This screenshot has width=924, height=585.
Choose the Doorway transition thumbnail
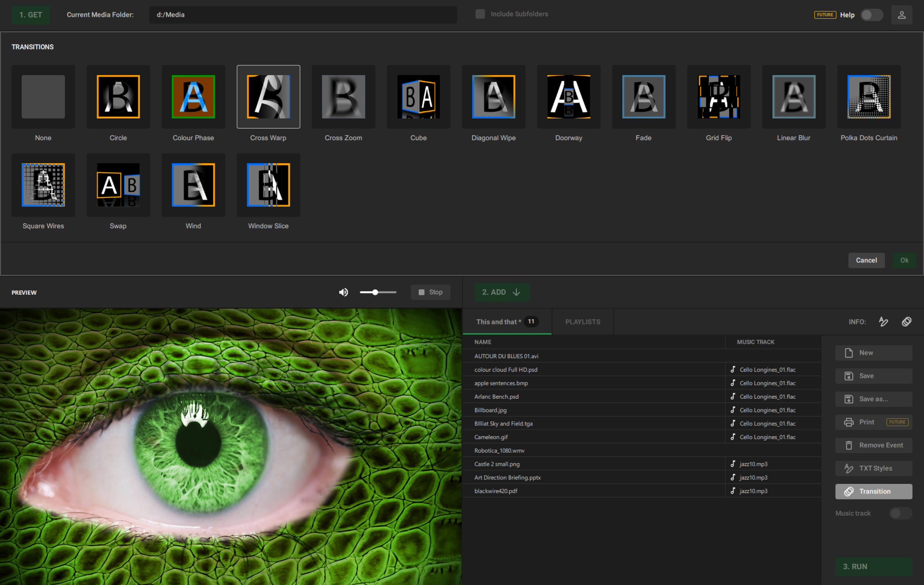pyautogui.click(x=568, y=97)
